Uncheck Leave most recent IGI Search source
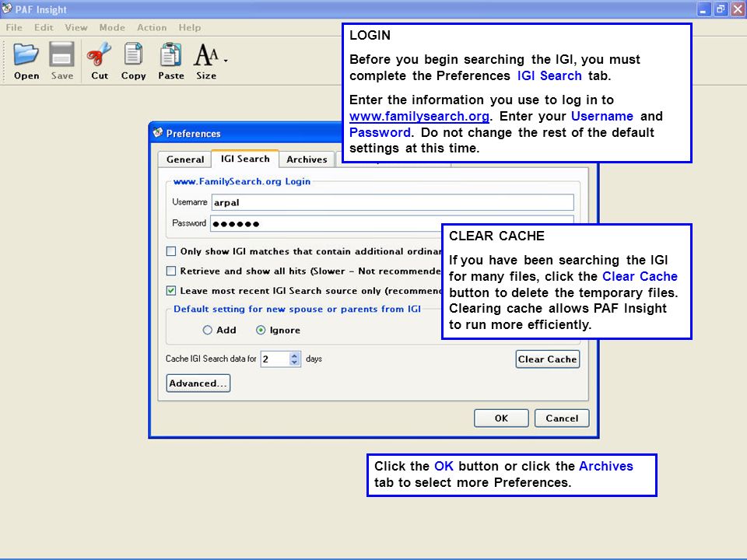747x560 pixels. [171, 290]
